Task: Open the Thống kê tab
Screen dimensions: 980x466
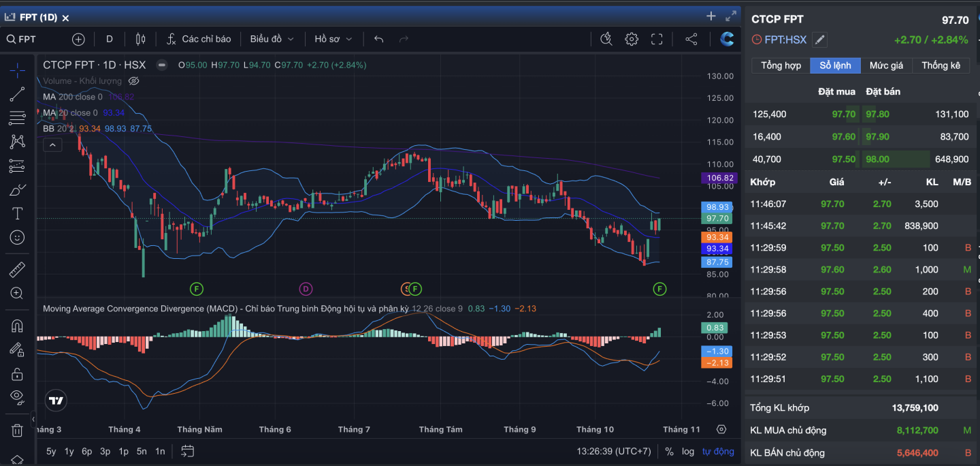Action: 941,65
